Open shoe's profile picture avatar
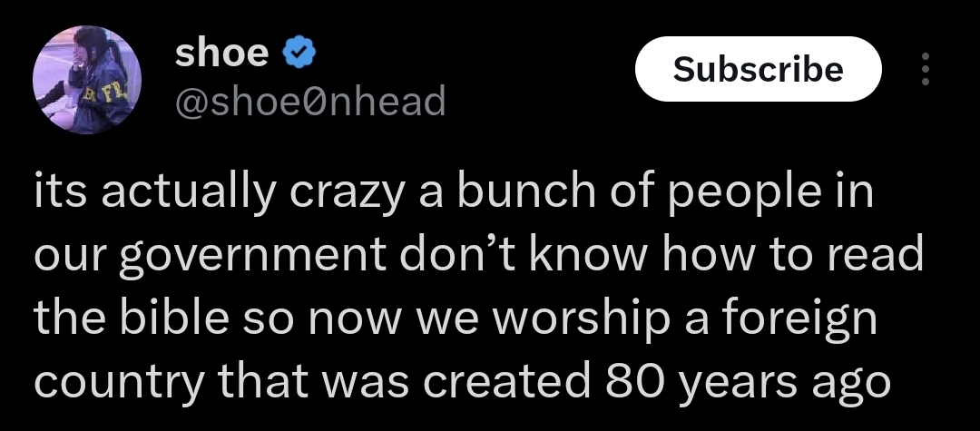980x431 pixels. 88,80
